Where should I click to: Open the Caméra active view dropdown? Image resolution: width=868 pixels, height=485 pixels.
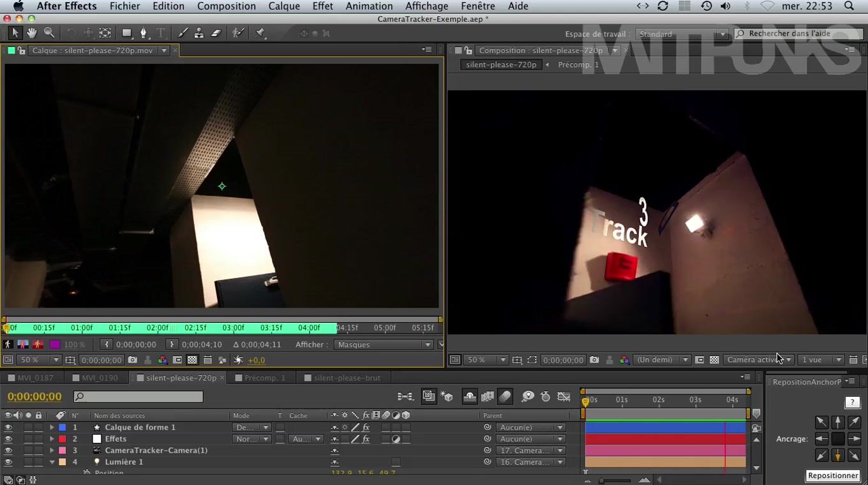tap(759, 360)
